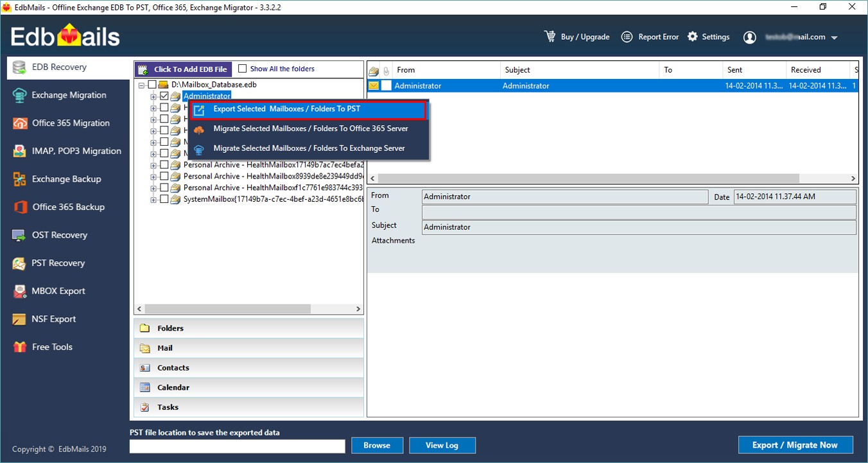
Task: Open Exchange Migration from sidebar icon
Action: tap(20, 95)
